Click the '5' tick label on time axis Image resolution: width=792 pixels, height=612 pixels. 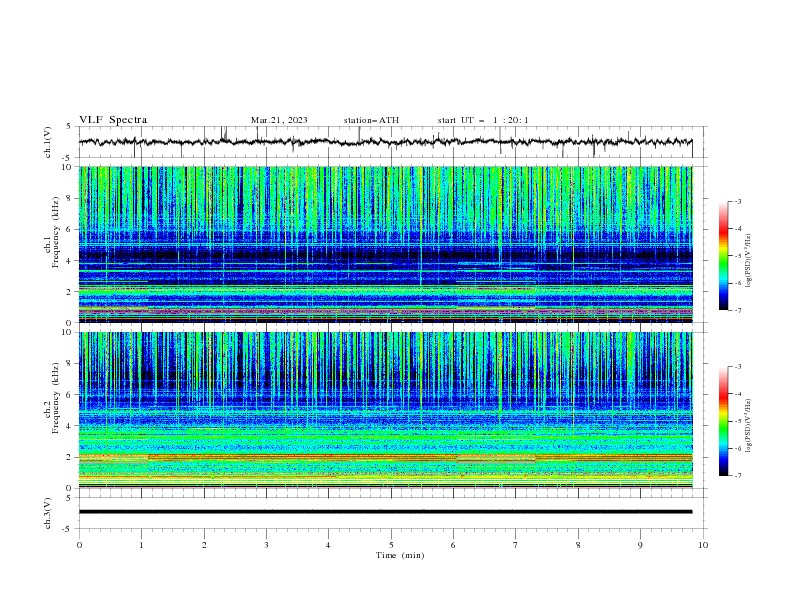[391, 545]
